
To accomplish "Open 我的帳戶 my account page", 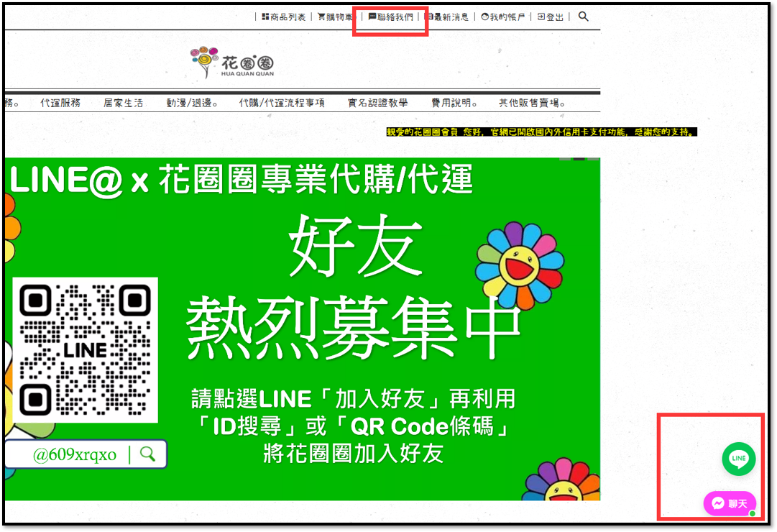I will pos(502,17).
